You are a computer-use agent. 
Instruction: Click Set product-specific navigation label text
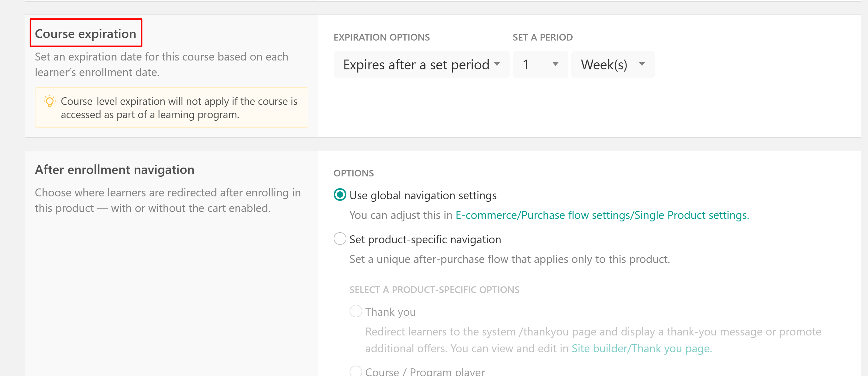(x=425, y=239)
